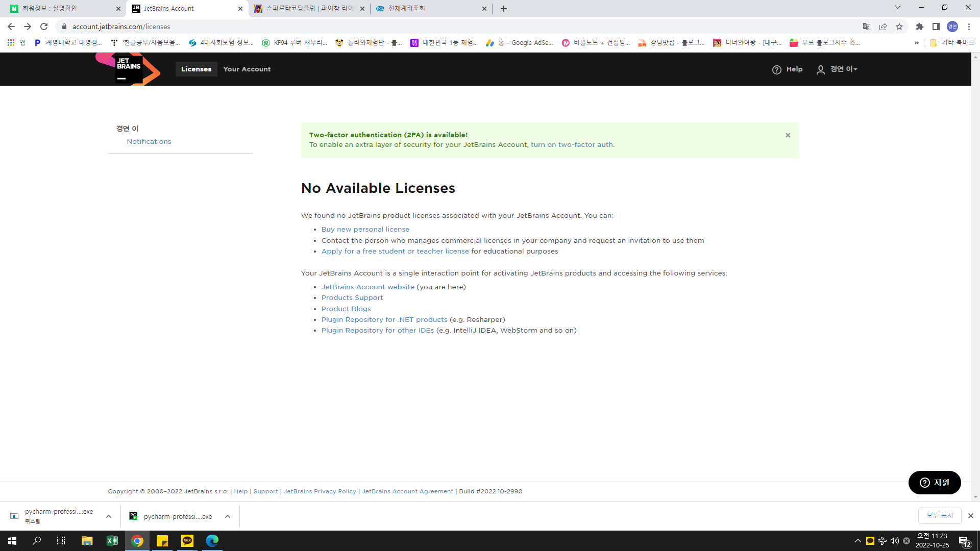980x551 pixels.
Task: Expand the tab search dropdown
Action: point(898,8)
